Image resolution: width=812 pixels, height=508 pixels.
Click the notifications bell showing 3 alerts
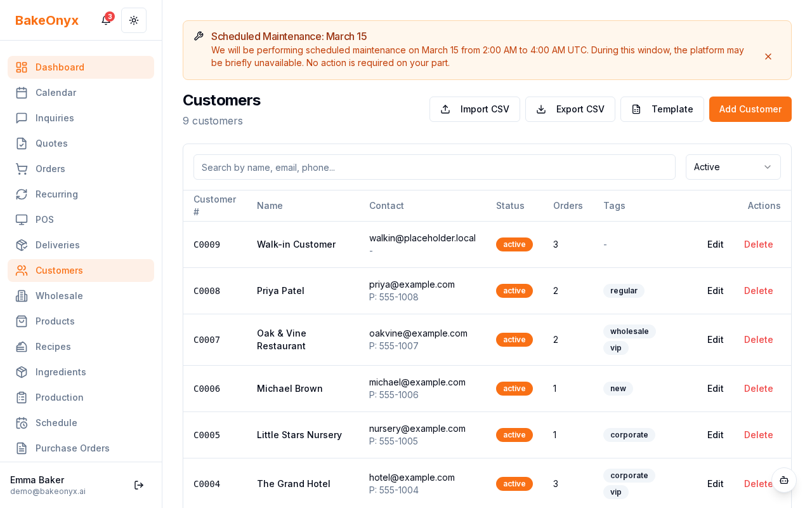pyautogui.click(x=105, y=20)
